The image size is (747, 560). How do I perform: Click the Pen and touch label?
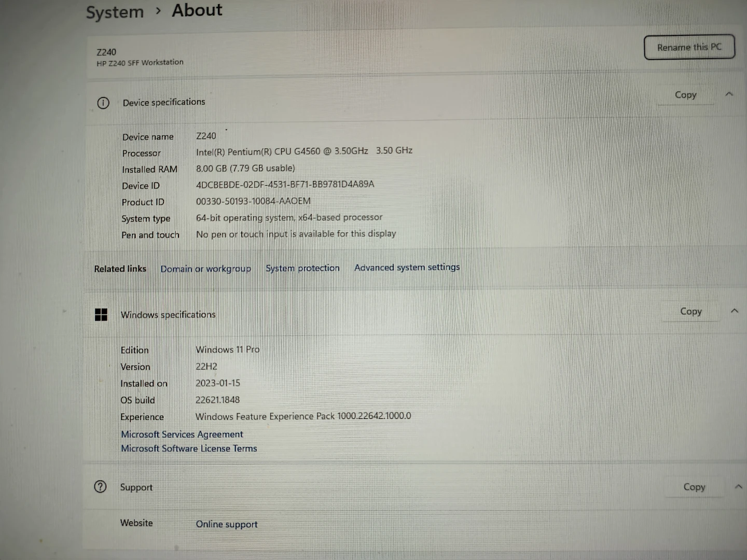pyautogui.click(x=150, y=235)
